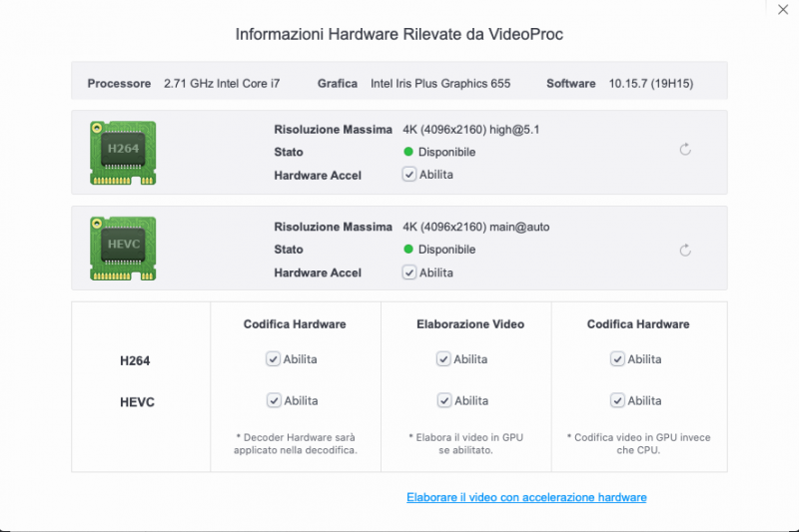
Task: Click the green status dot for HEVC
Action: tap(408, 250)
